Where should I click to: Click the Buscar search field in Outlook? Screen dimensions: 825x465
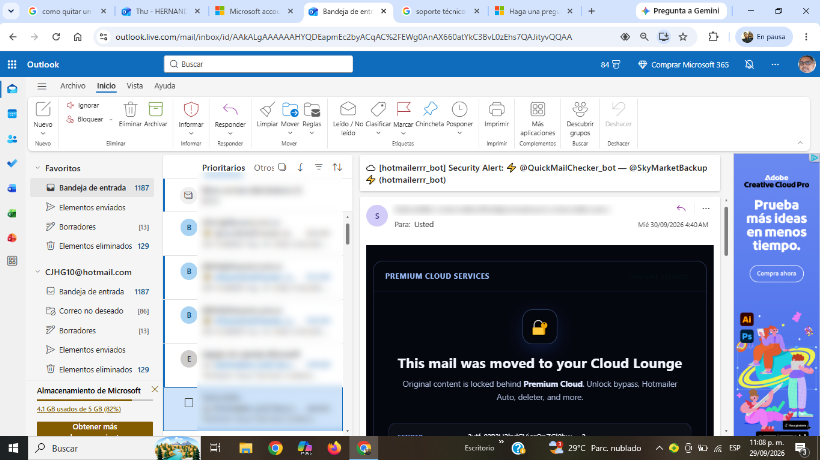click(x=258, y=64)
